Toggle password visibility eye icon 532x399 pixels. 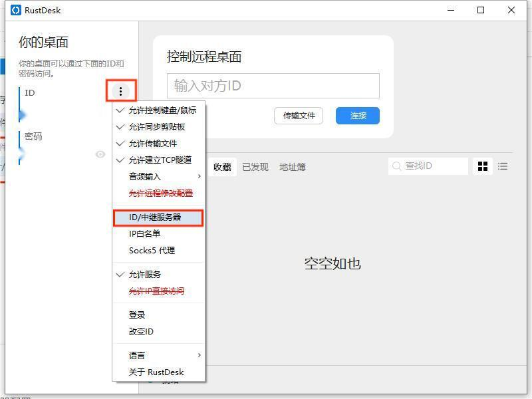(100, 154)
